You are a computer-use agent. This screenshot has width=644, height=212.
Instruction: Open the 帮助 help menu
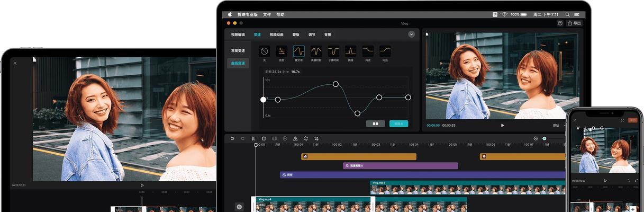(280, 14)
